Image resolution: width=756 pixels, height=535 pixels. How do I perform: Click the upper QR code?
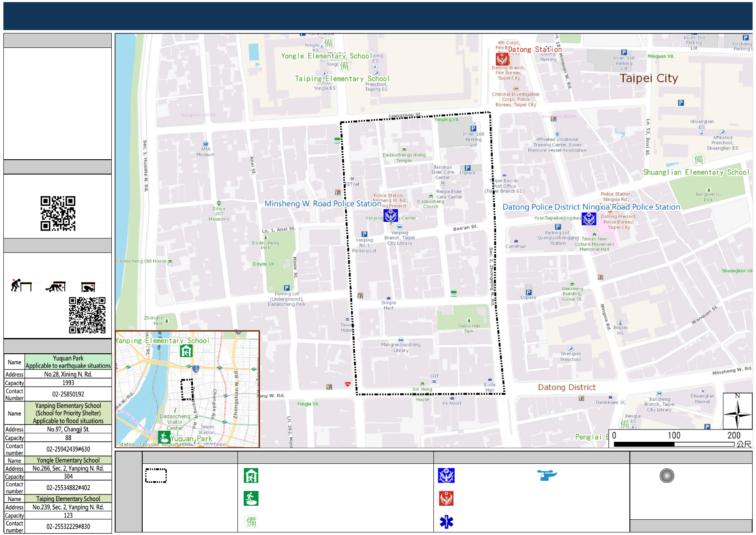click(58, 213)
